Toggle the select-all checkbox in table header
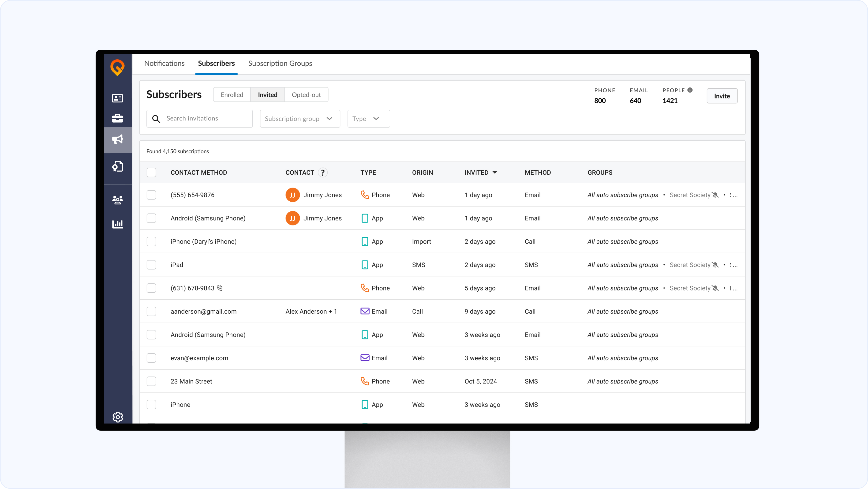Viewport: 868px width, 489px height. pos(151,173)
